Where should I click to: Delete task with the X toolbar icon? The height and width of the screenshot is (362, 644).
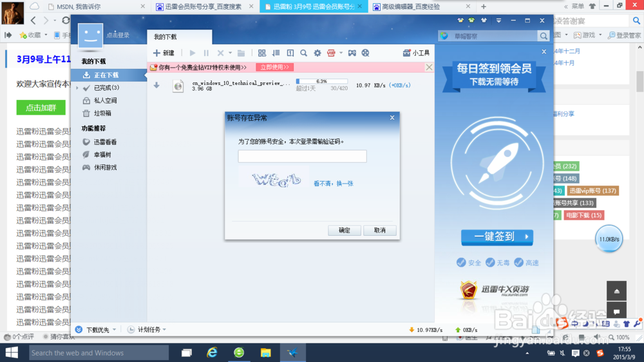(220, 53)
